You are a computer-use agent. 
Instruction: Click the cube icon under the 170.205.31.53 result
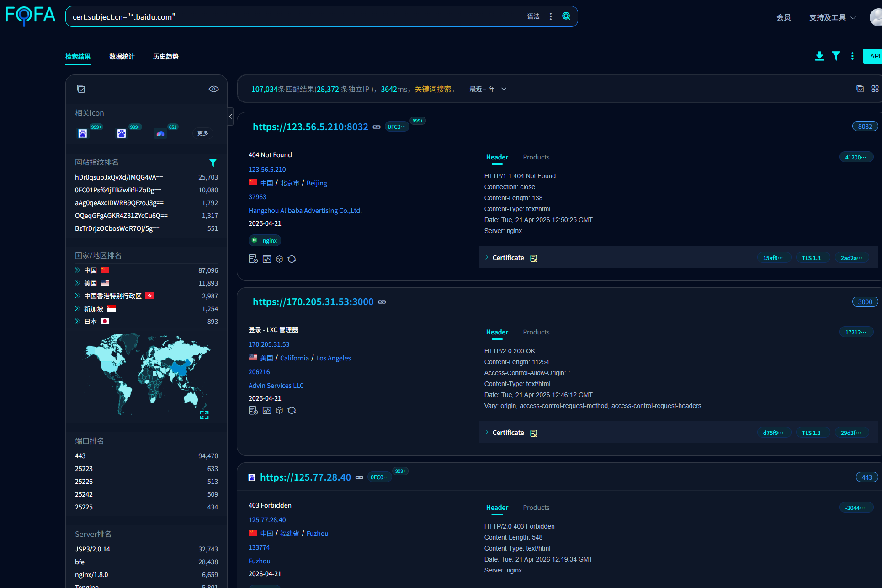tap(279, 410)
